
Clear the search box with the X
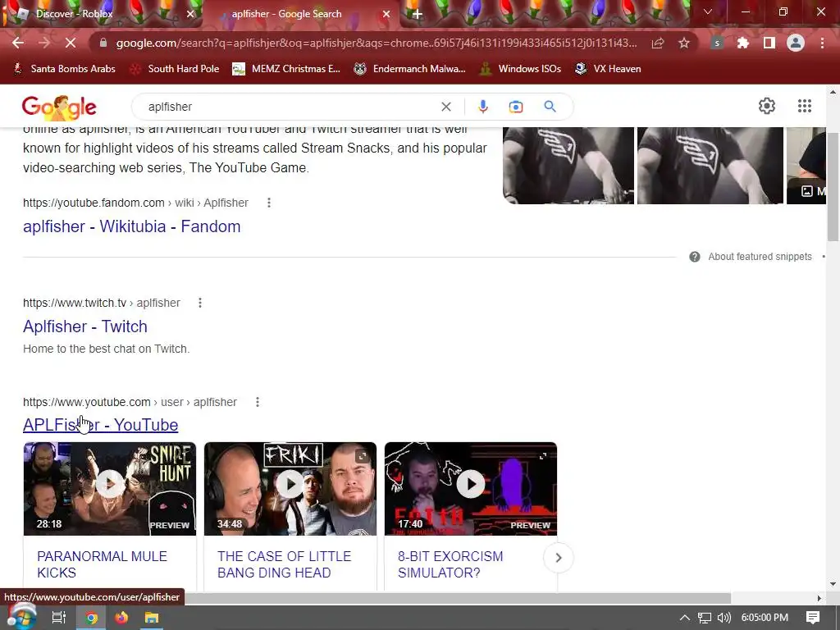[x=445, y=107]
